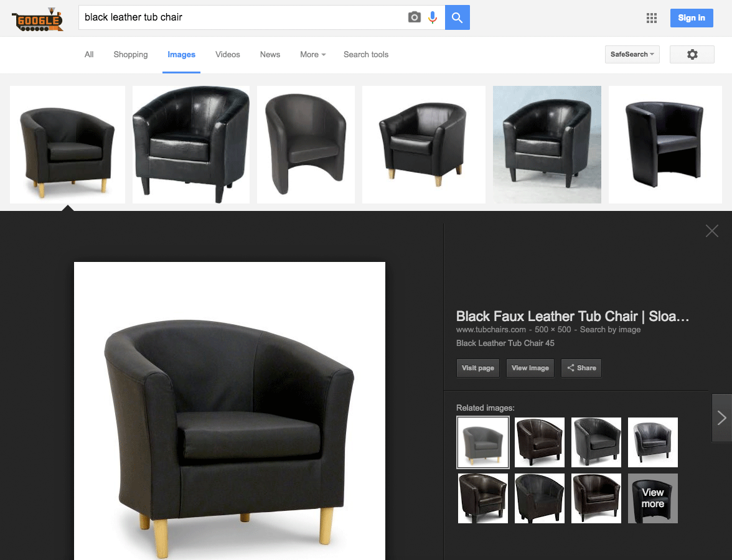Open the third related image in bottom row
This screenshot has width=732, height=560.
[x=596, y=498]
